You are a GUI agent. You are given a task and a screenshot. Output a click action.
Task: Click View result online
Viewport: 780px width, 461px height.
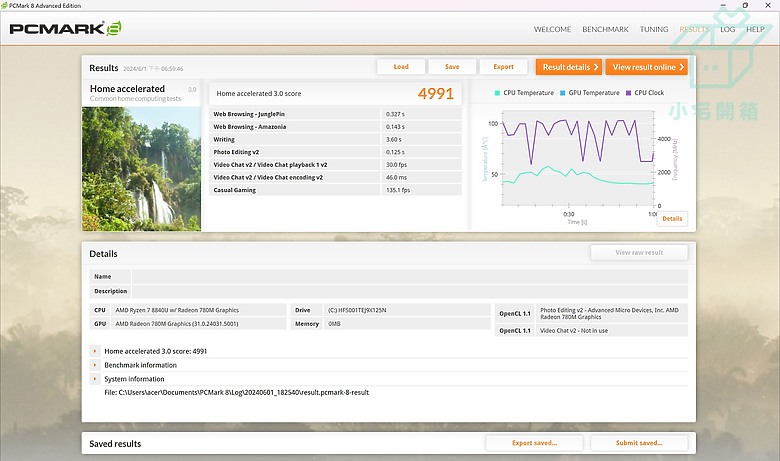(x=647, y=67)
